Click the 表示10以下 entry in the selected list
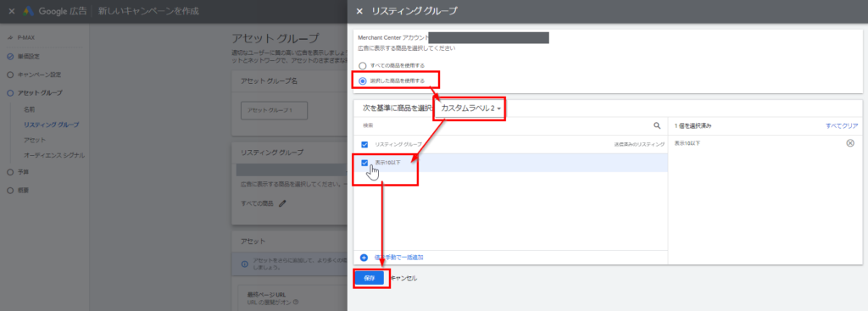The height and width of the screenshot is (311, 868). 687,142
